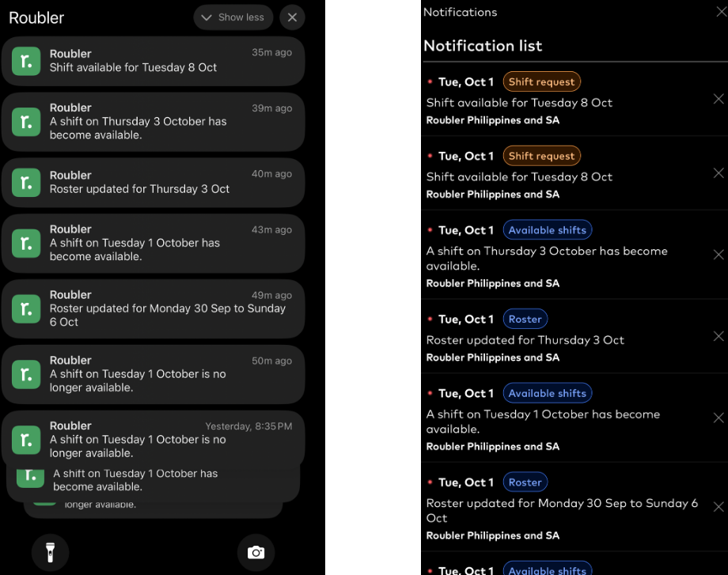The width and height of the screenshot is (728, 575).
Task: Tap 'Roubler Philippines and SA' under the Thursday 3 October available item
Action: 493,284
